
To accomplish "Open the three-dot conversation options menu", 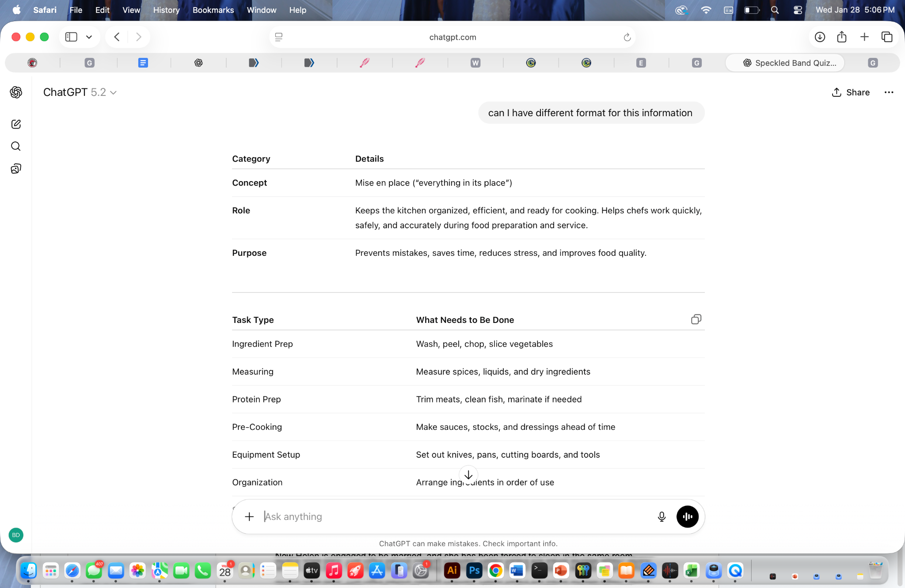I will click(x=889, y=92).
